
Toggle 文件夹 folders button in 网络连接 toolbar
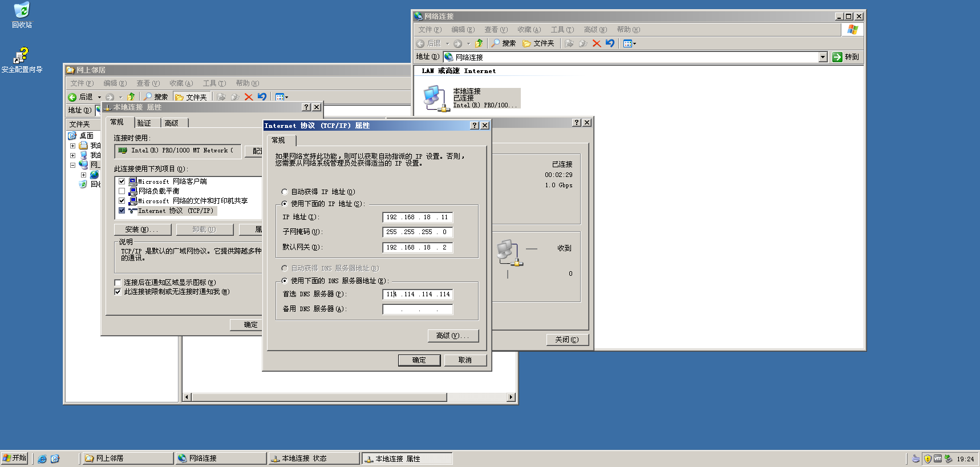point(538,43)
